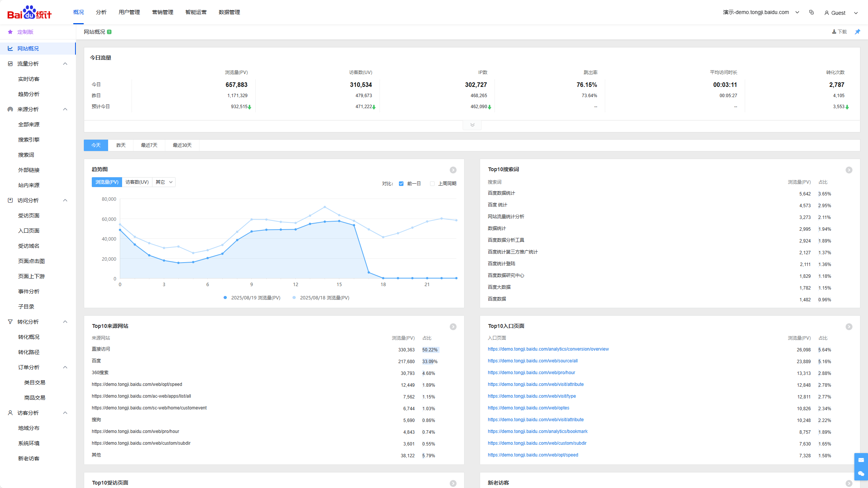The height and width of the screenshot is (488, 868).
Task: Open the 数据管理 top menu
Action: pyautogui.click(x=229, y=12)
